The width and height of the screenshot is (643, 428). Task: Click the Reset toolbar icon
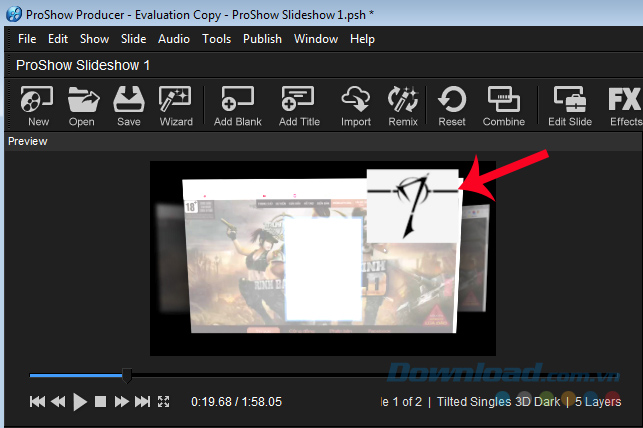[x=452, y=104]
